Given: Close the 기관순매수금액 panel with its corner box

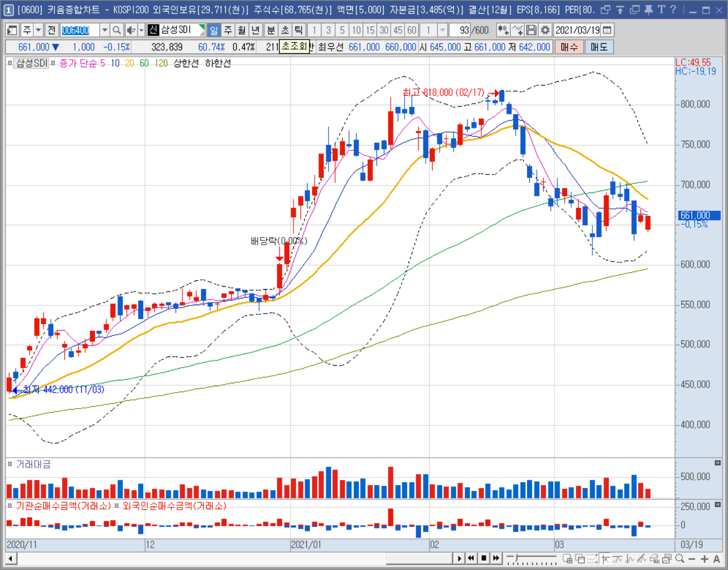Looking at the screenshot, I should click(717, 504).
